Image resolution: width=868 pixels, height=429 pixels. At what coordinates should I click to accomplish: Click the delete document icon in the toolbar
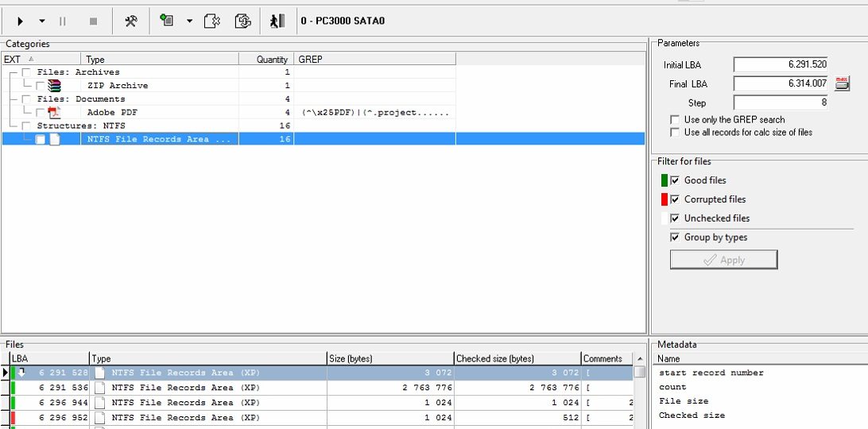pos(212,21)
